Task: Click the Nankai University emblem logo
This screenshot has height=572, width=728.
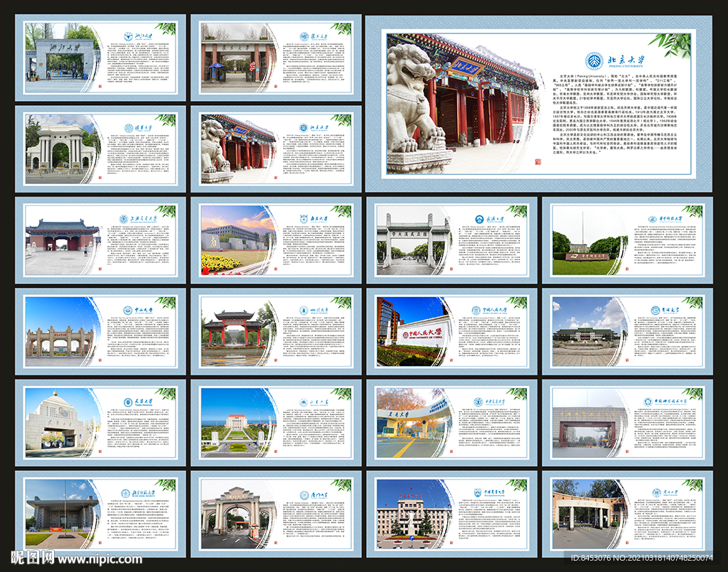Action: pos(656,493)
